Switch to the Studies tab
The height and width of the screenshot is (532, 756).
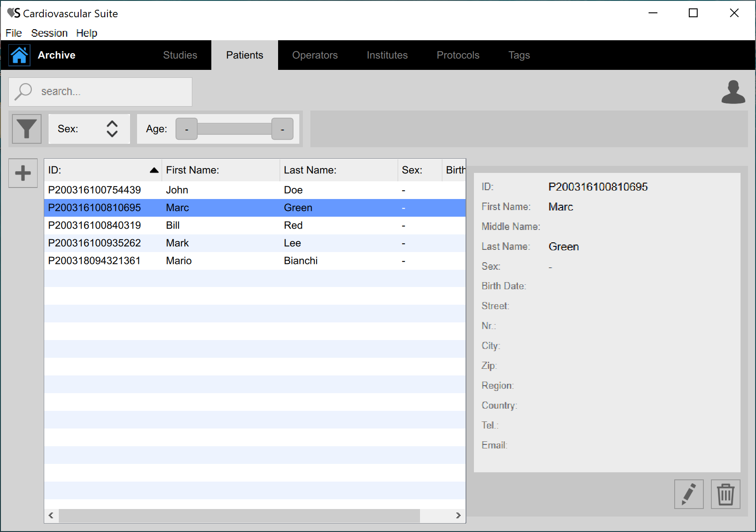pyautogui.click(x=180, y=55)
